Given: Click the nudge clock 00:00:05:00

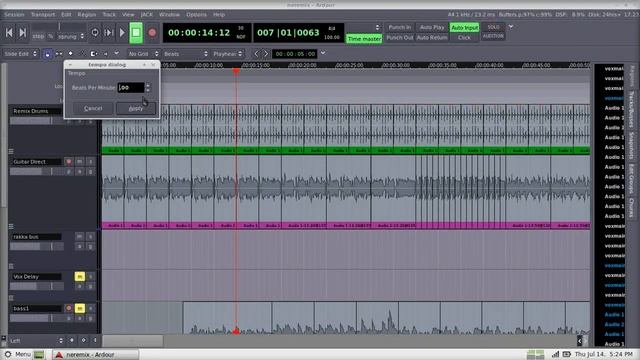Looking at the screenshot, I should pyautogui.click(x=295, y=54).
